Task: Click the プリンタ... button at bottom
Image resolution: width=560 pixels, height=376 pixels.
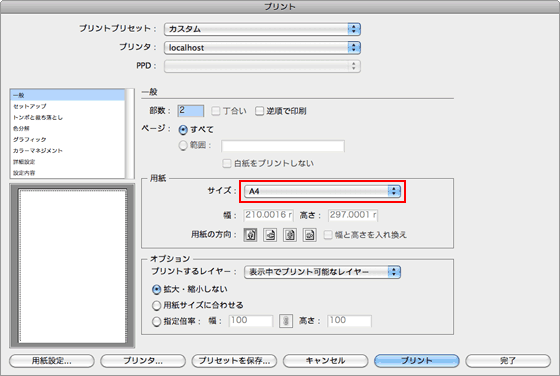Action: pos(143,361)
